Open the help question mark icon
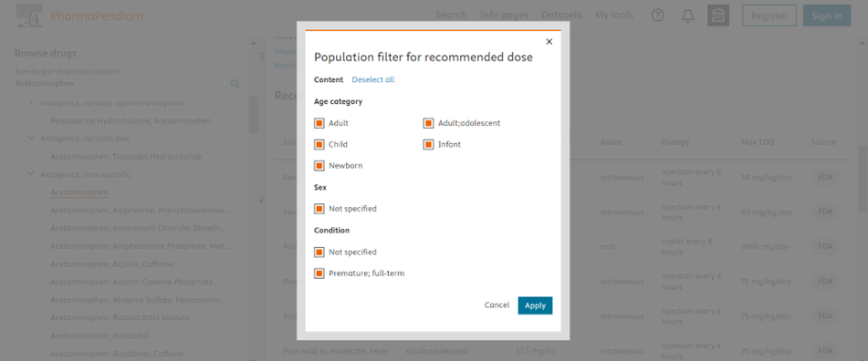Image resolution: width=868 pixels, height=361 pixels. point(658,15)
